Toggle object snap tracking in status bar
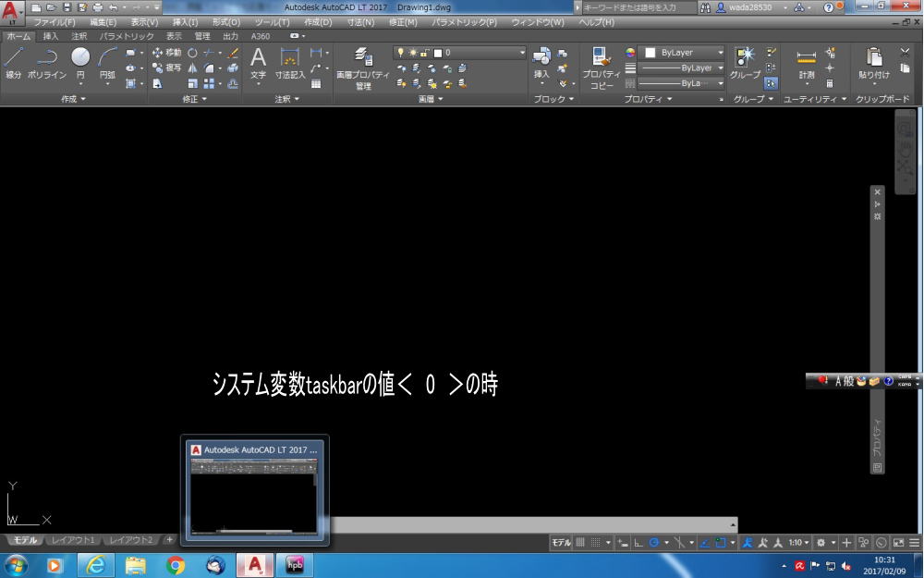Viewport: 924px width, 578px height. pos(705,543)
